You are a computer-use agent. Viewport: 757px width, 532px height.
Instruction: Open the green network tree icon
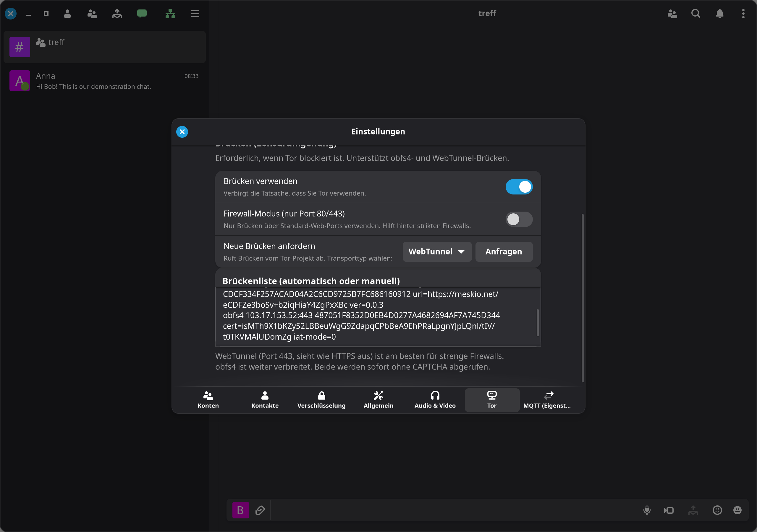coord(170,14)
